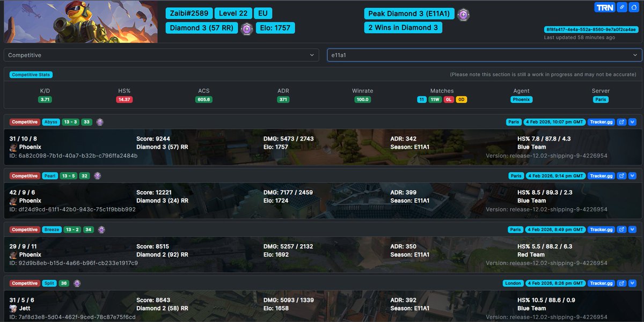Click Phoenix agent portrait in Pearl match
This screenshot has height=322, width=644.
(13, 201)
